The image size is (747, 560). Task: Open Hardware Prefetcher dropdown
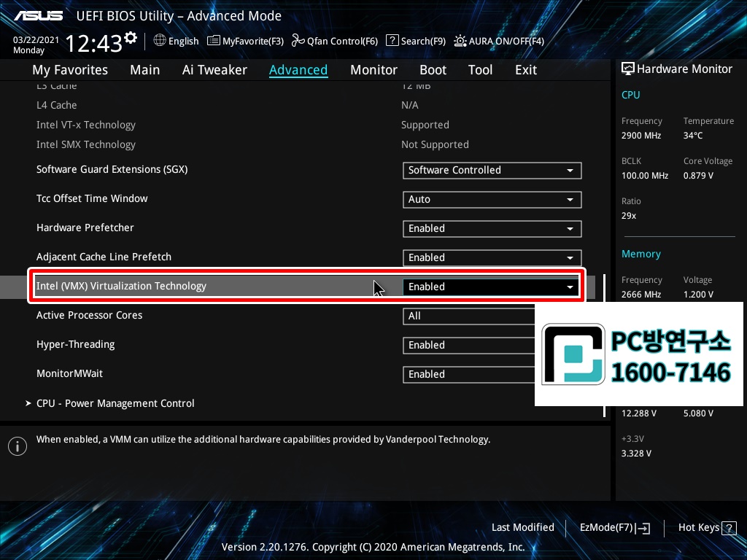point(492,228)
